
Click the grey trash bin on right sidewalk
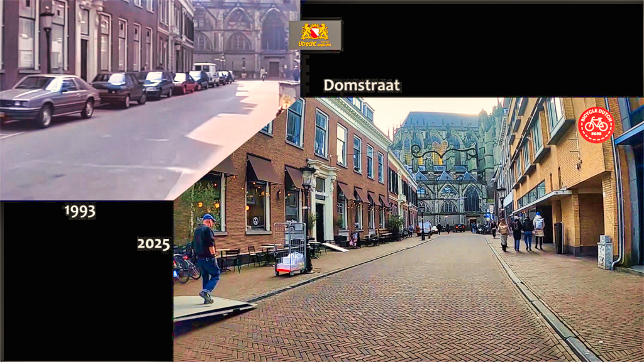[605, 251]
